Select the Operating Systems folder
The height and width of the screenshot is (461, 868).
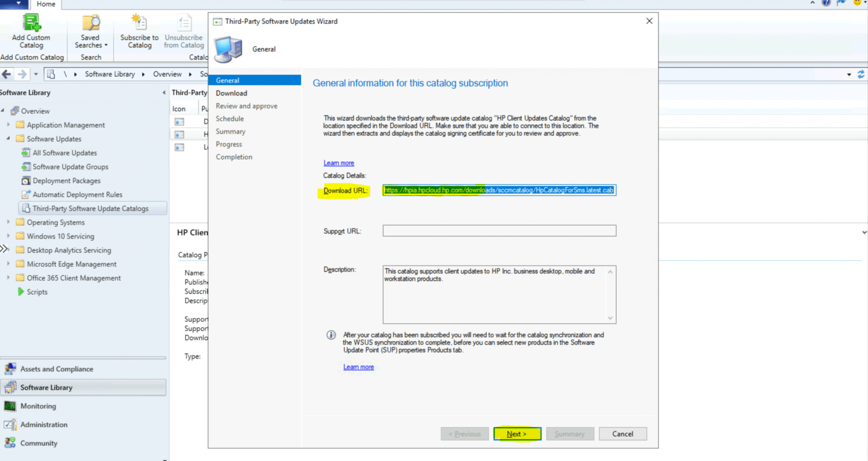pos(56,222)
